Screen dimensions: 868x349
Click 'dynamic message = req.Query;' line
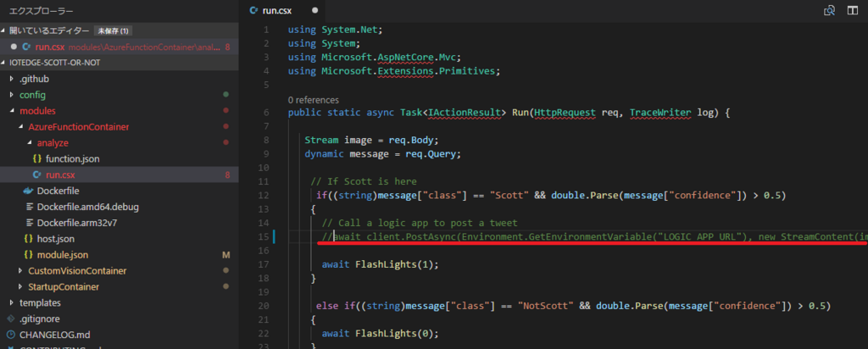pos(382,154)
